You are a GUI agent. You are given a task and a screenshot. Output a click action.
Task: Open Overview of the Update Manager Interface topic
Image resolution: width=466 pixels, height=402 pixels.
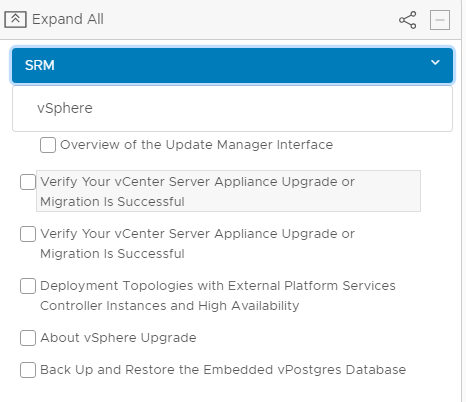tap(197, 145)
